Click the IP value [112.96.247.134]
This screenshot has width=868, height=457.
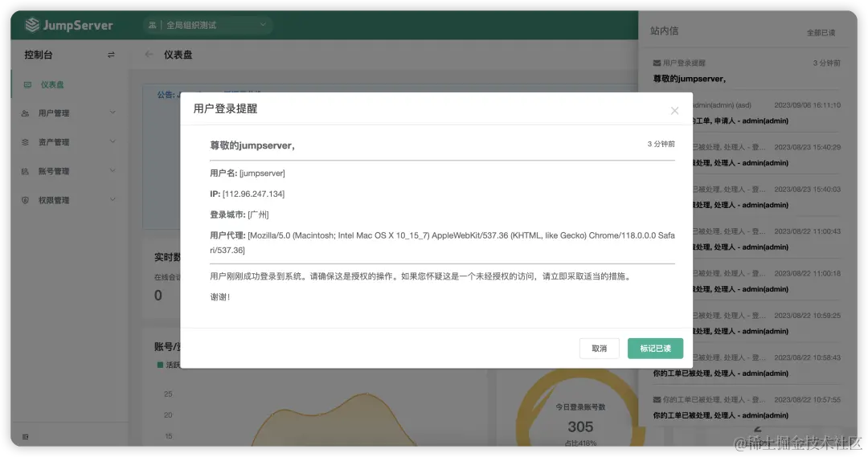[x=253, y=194]
